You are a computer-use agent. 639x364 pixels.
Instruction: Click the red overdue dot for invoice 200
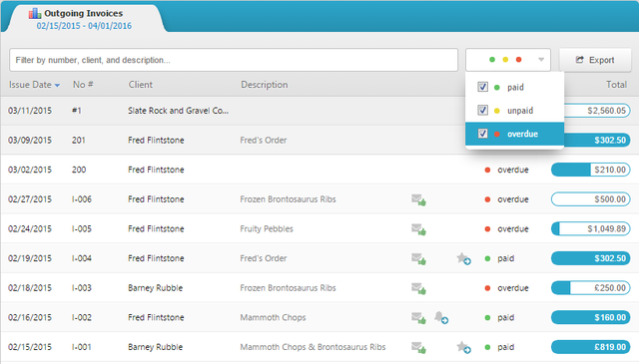(487, 170)
